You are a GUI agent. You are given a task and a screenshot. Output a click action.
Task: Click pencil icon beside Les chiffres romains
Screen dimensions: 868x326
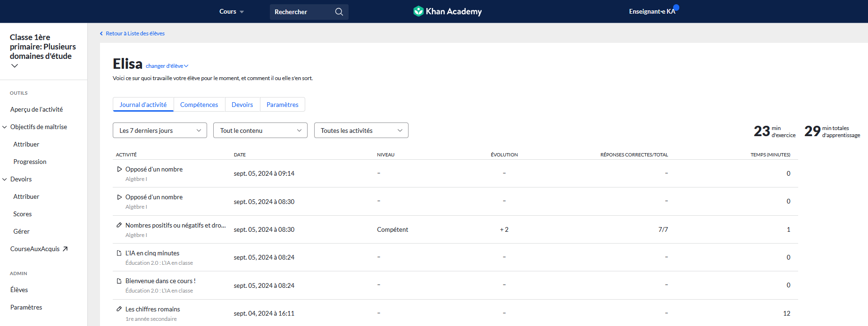tap(119, 309)
